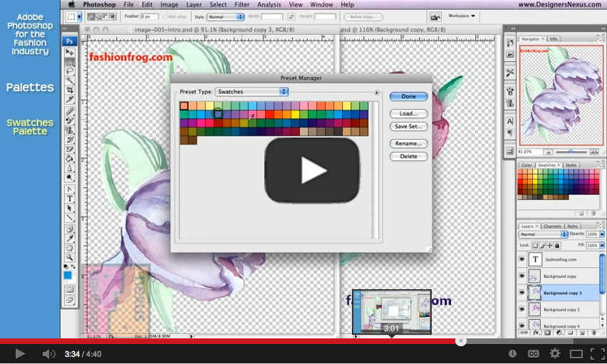
Task: Toggle video volume speaker
Action: click(x=48, y=353)
